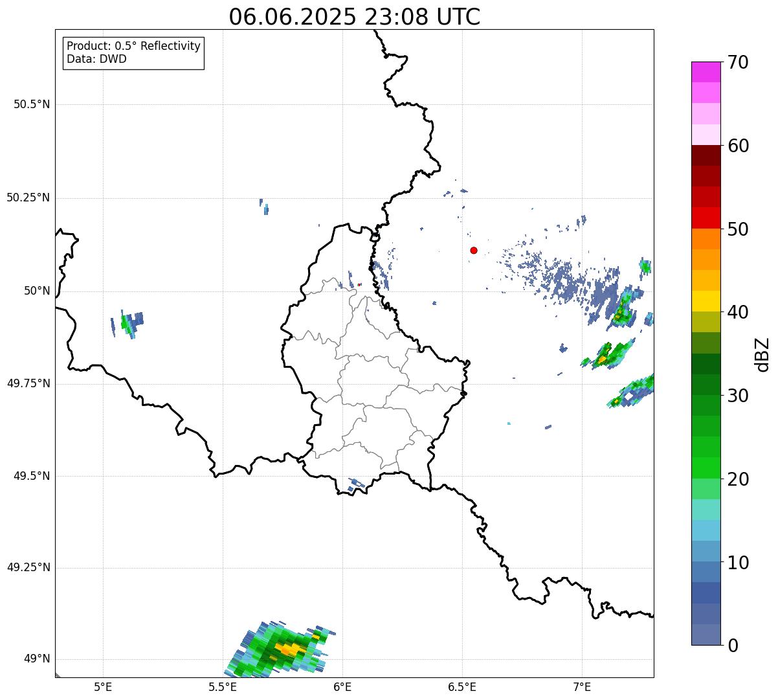Click the red radar site marker dot
The width and height of the screenshot is (778, 700).
[x=474, y=251]
